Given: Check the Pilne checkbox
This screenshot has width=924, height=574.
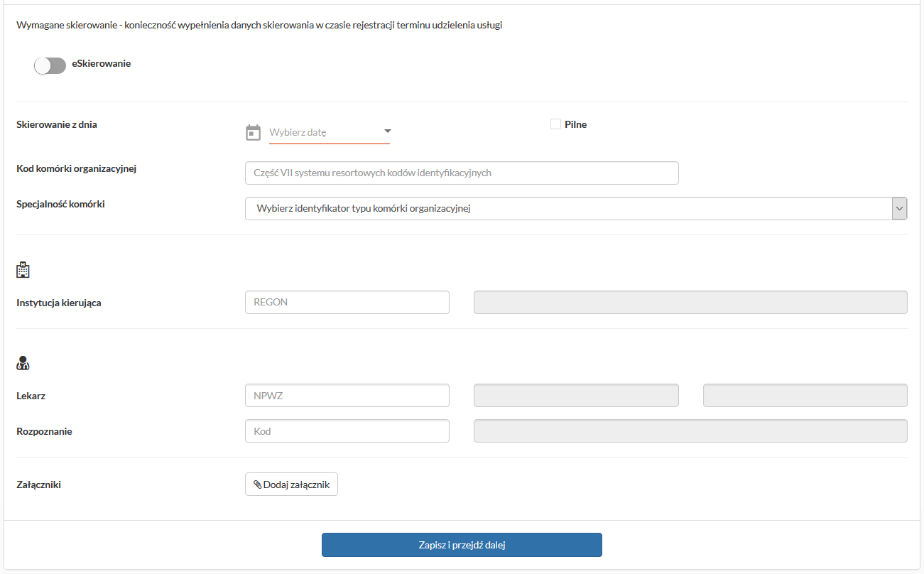Looking at the screenshot, I should (555, 124).
